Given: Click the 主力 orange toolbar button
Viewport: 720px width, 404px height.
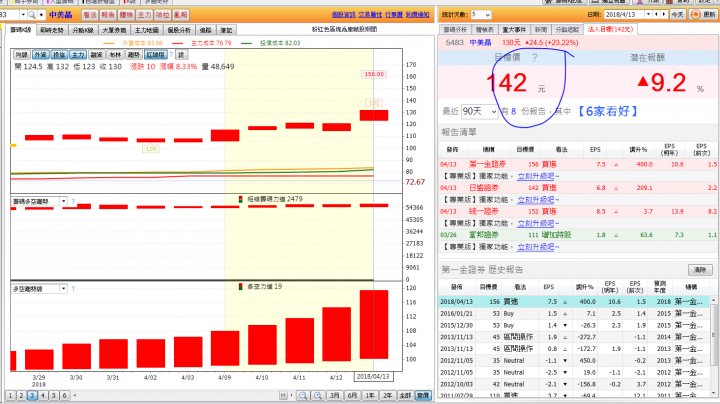Looking at the screenshot, I should (x=144, y=15).
